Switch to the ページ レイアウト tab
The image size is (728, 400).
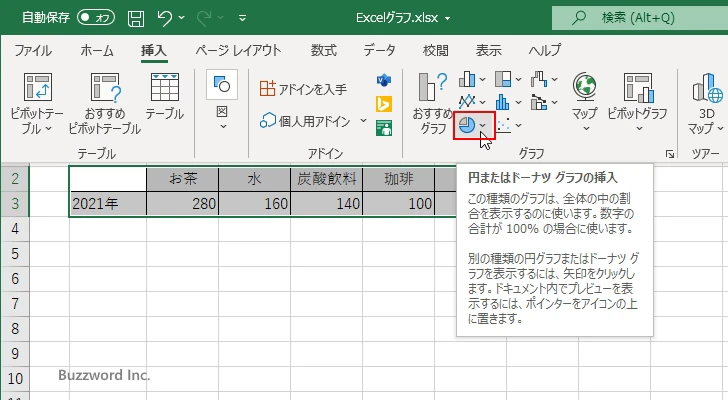click(x=238, y=50)
